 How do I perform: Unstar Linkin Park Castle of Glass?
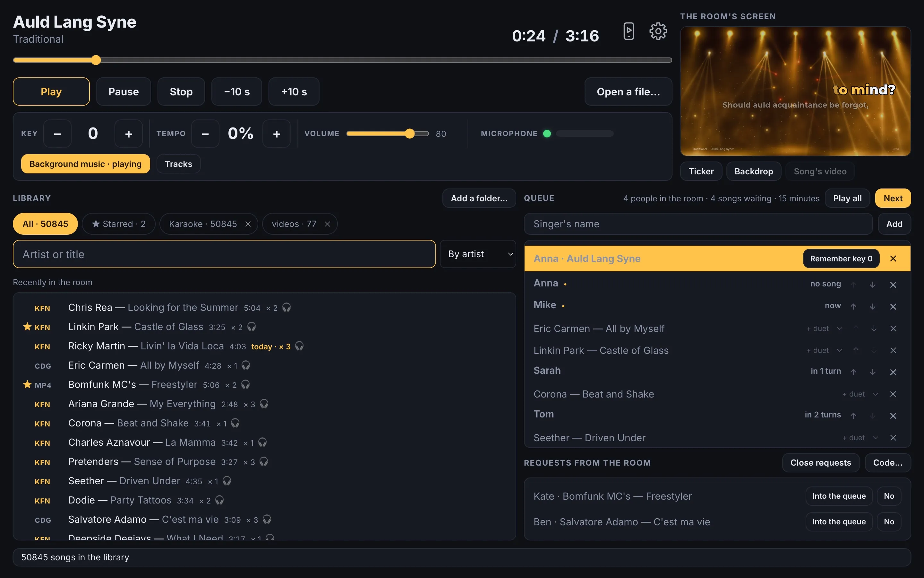click(x=27, y=327)
